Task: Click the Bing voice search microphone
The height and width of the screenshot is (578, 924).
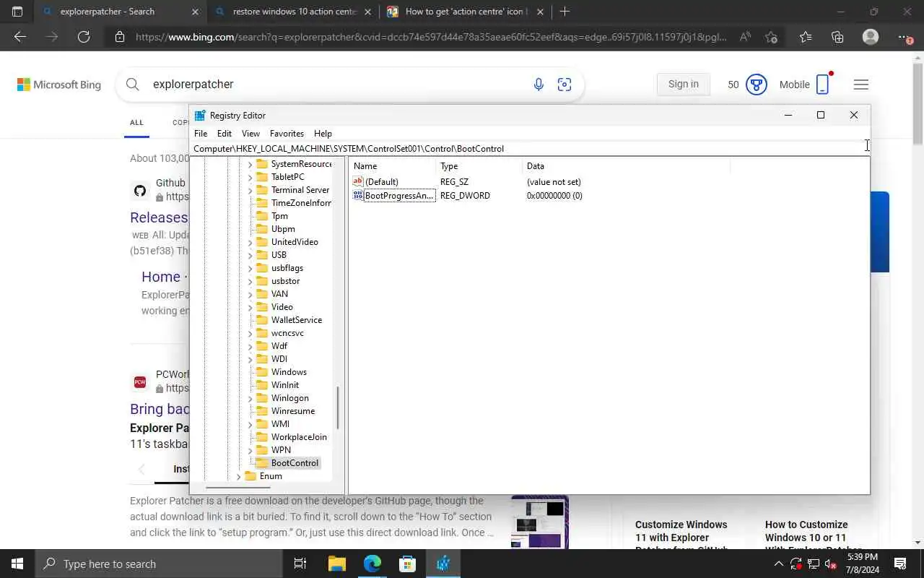Action: (x=539, y=85)
